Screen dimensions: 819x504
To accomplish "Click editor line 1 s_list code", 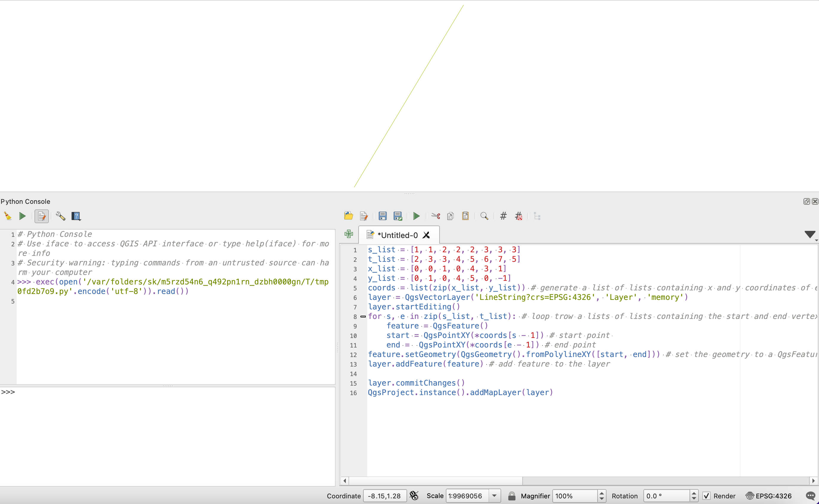I will click(x=444, y=250).
